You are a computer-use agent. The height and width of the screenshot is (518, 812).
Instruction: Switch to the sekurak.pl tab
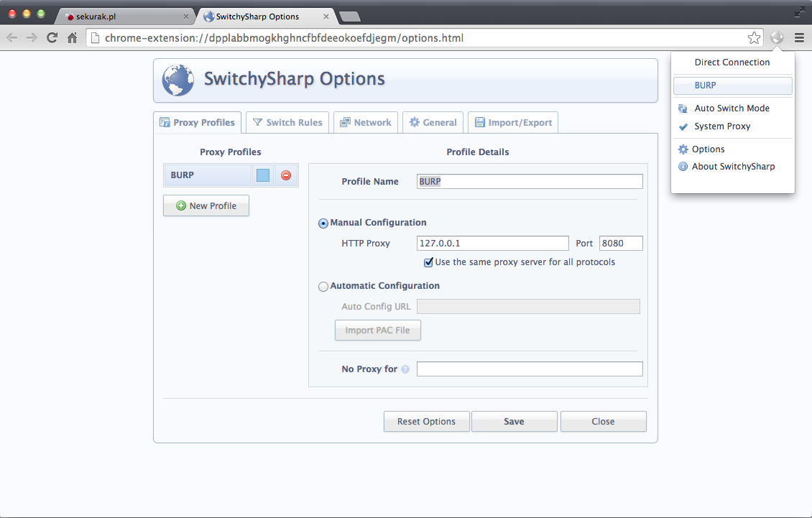coord(124,17)
